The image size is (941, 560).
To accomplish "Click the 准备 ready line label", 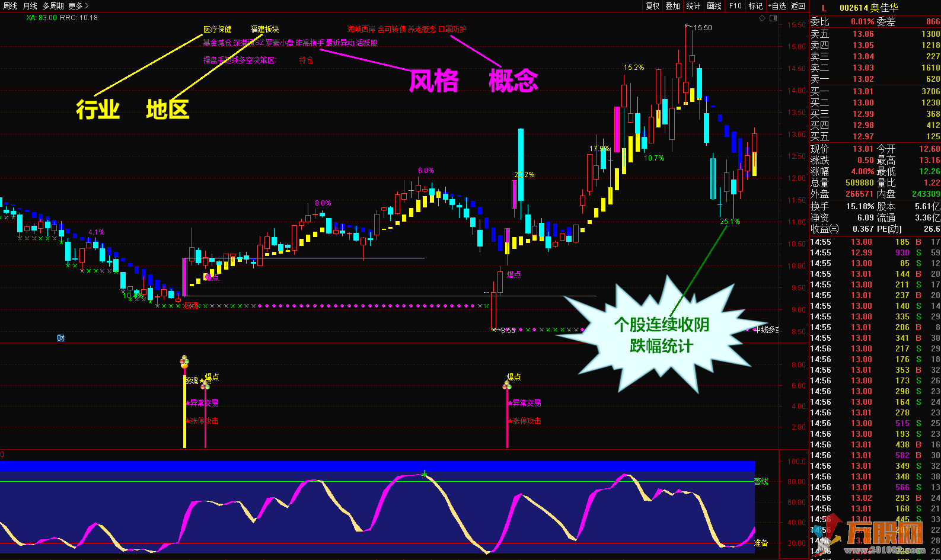I will tap(761, 543).
